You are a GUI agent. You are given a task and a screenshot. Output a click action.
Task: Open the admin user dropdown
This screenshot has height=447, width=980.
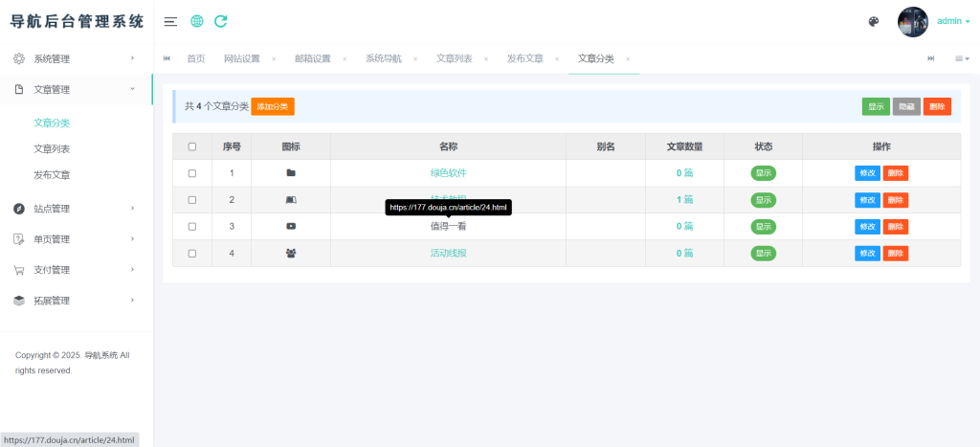953,21
